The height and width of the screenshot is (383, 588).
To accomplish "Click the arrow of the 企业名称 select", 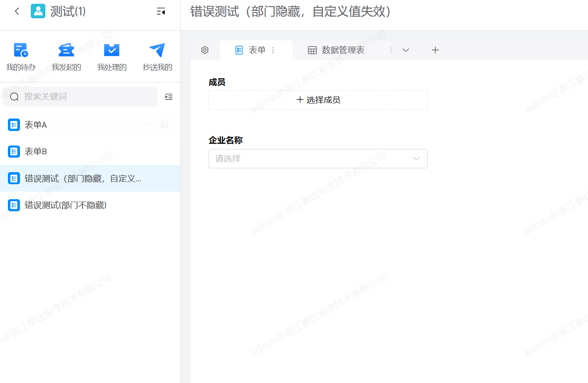I will tap(417, 159).
